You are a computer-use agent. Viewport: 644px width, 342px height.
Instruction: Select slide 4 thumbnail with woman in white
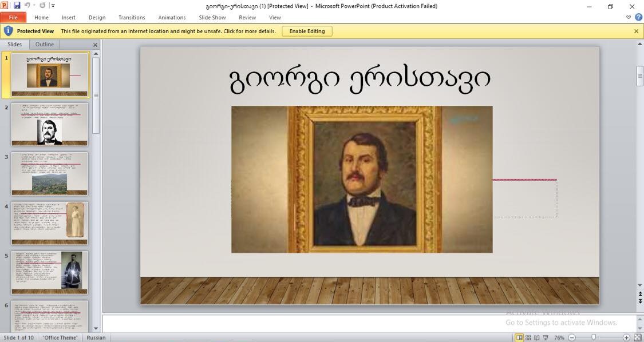(x=49, y=223)
